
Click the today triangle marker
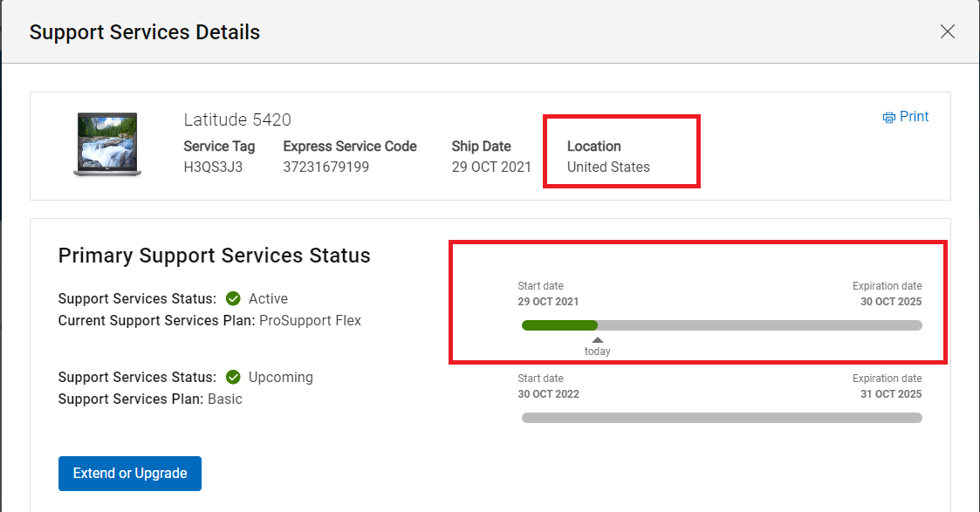pos(597,340)
